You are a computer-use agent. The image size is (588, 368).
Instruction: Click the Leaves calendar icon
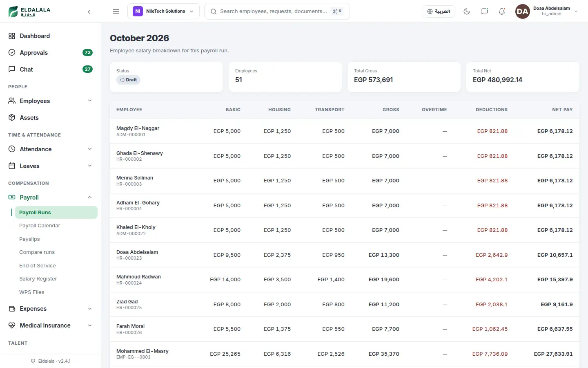(x=12, y=166)
